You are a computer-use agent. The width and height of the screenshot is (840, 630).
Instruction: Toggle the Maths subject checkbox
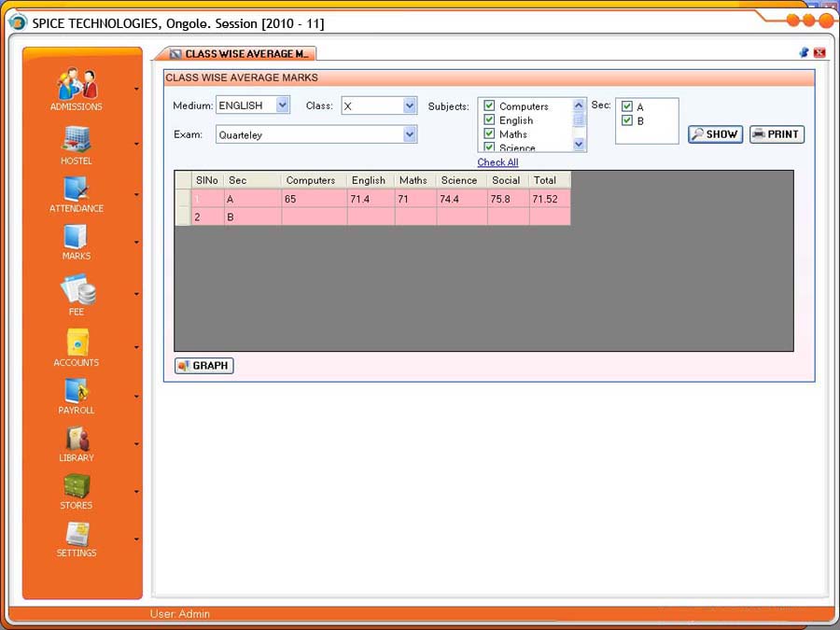click(489, 134)
